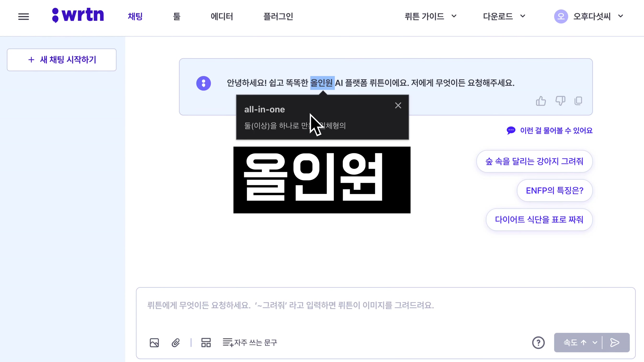The height and width of the screenshot is (362, 644).
Task: Click the all-in-one popup title
Action: point(264,109)
